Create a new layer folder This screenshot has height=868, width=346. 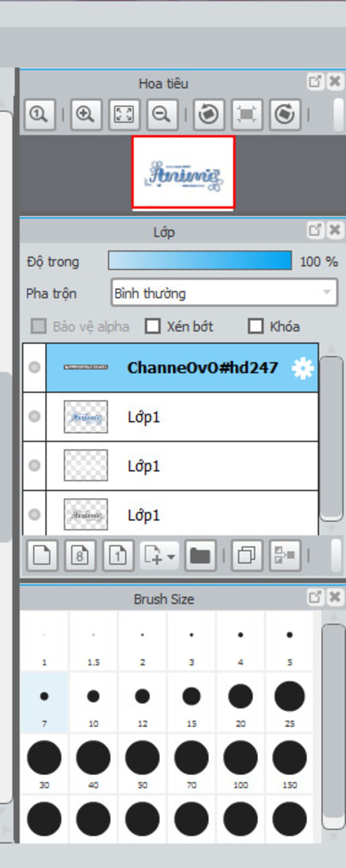[x=200, y=556]
